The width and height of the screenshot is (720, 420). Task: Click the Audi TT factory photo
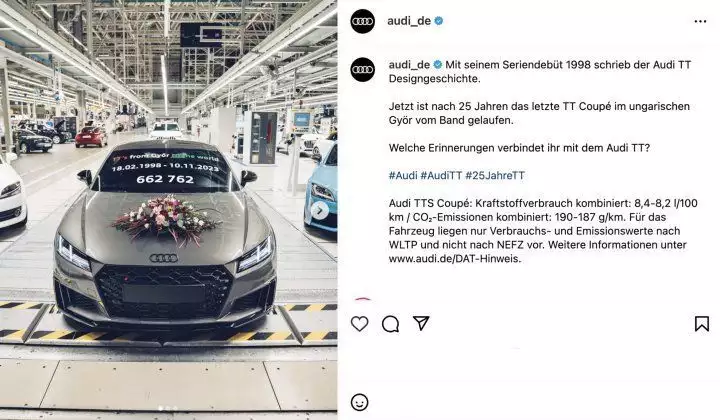coord(169,210)
